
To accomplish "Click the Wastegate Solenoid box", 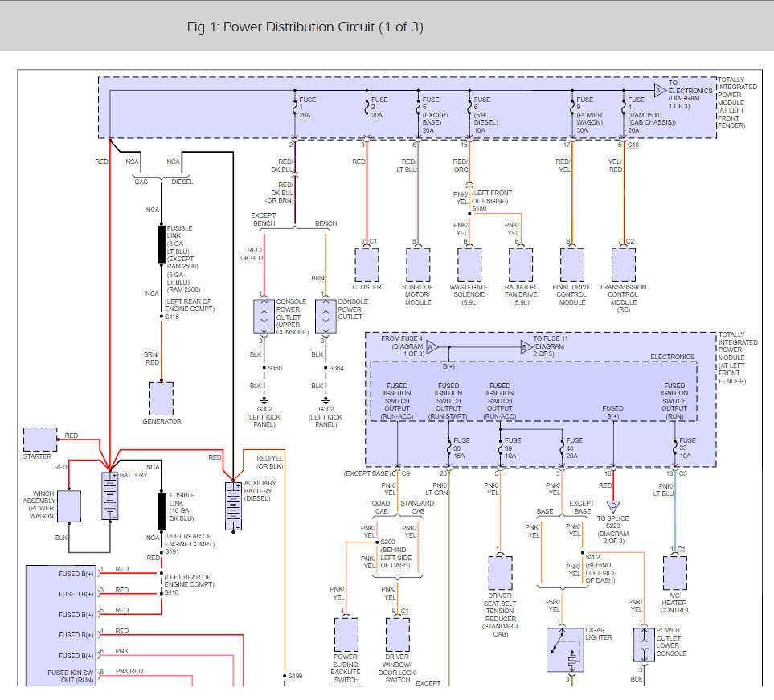I will coord(469,265).
